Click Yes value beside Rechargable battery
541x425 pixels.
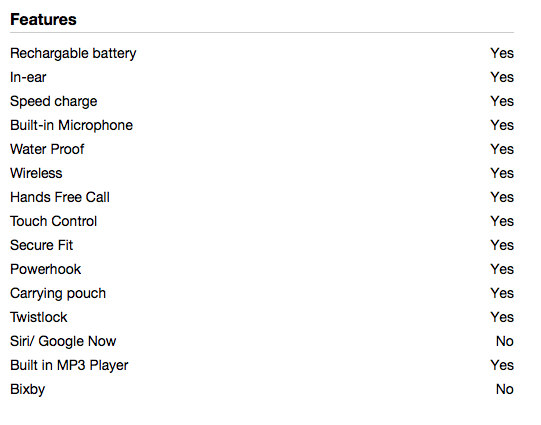(x=502, y=53)
